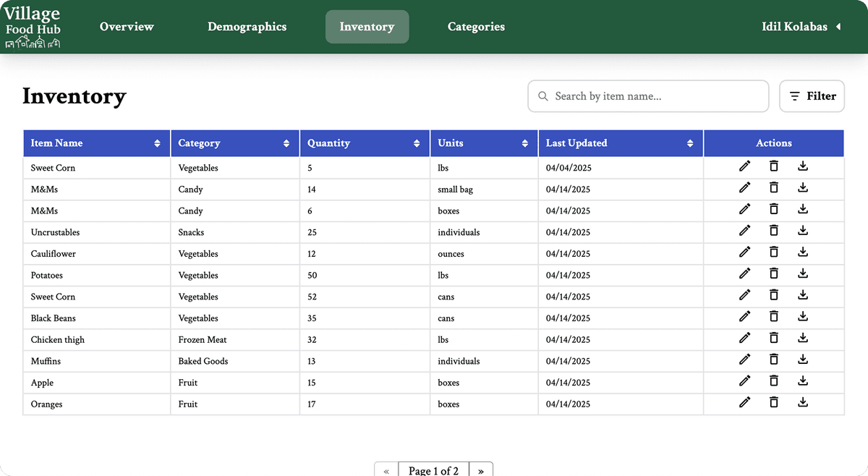
Task: Open the Overview tab
Action: (x=127, y=27)
